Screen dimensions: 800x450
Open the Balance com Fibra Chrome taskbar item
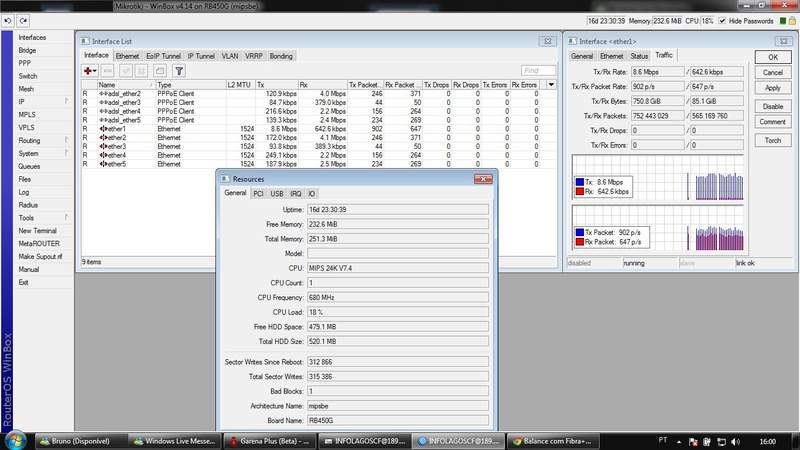coord(554,441)
